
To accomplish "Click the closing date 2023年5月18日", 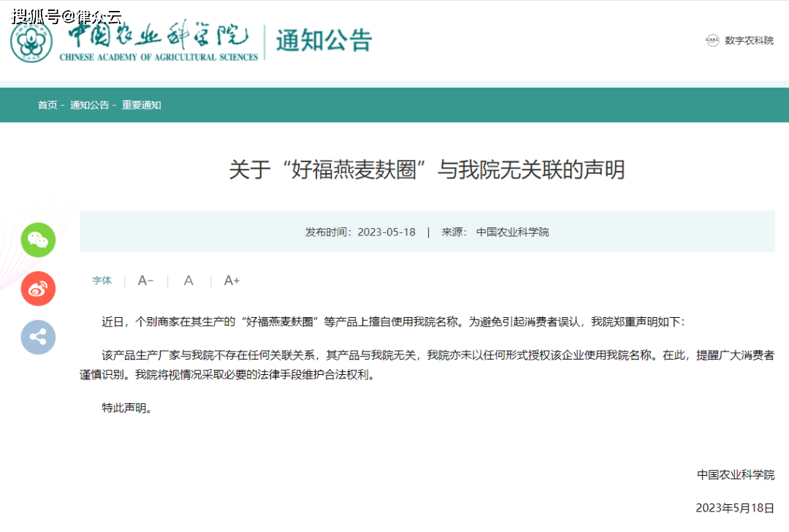I will (735, 508).
